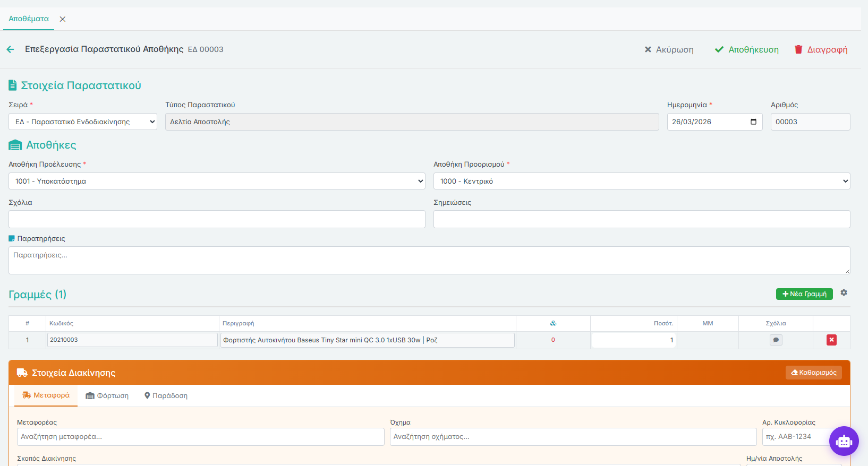Open the Αποθήκη Προορισμού dropdown

pos(642,181)
